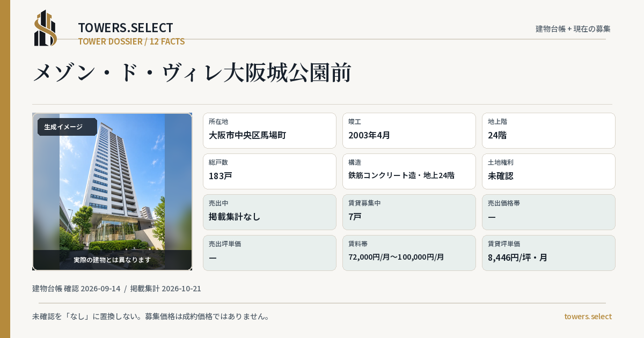Image resolution: width=644 pixels, height=338 pixels.
Task: Click the 竣工 card showing 2003年4月
Action: pyautogui.click(x=409, y=130)
